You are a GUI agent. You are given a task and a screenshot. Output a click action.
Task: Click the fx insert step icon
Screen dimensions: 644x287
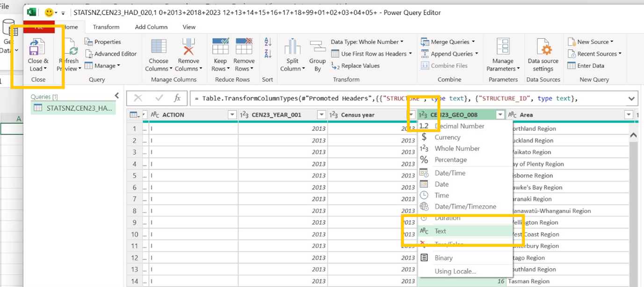[x=177, y=98]
